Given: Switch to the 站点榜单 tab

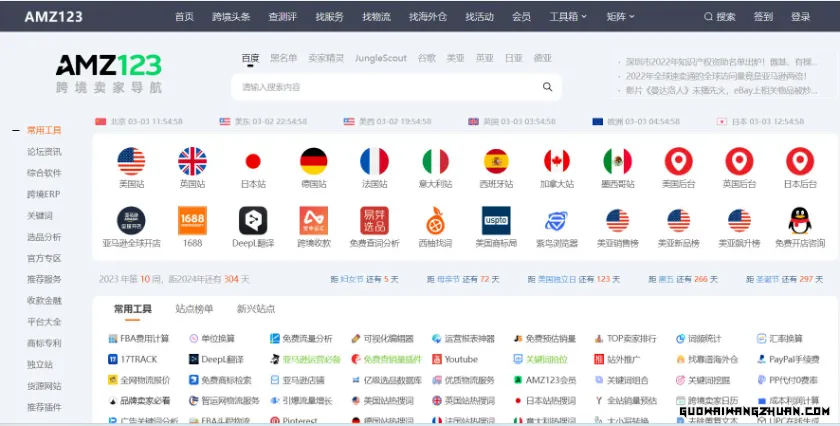Looking at the screenshot, I should pyautogui.click(x=194, y=309).
